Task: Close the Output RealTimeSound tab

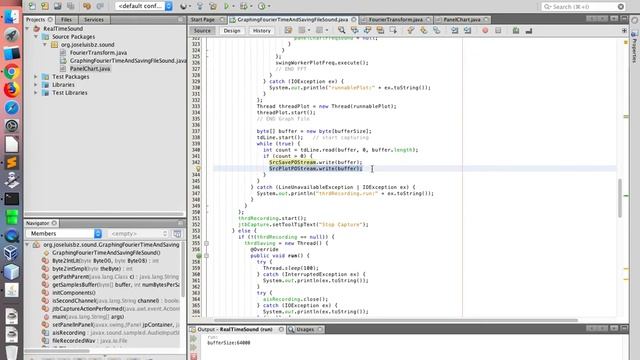Action: click(x=281, y=329)
